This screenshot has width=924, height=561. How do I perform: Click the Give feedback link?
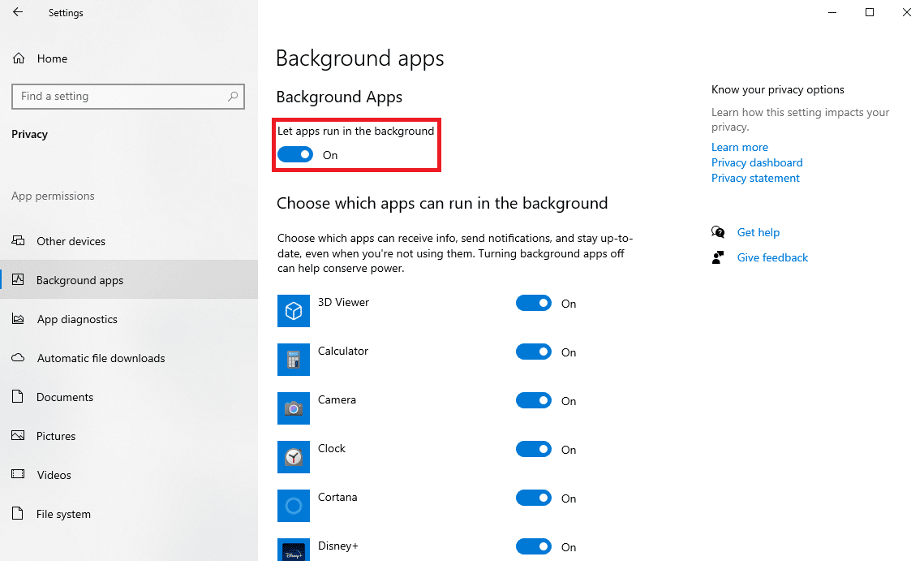772,257
